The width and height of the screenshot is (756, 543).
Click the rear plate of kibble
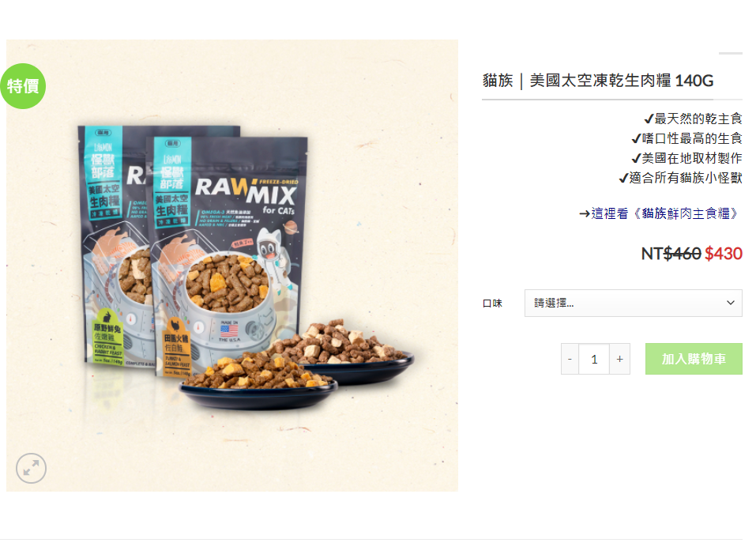(344, 349)
